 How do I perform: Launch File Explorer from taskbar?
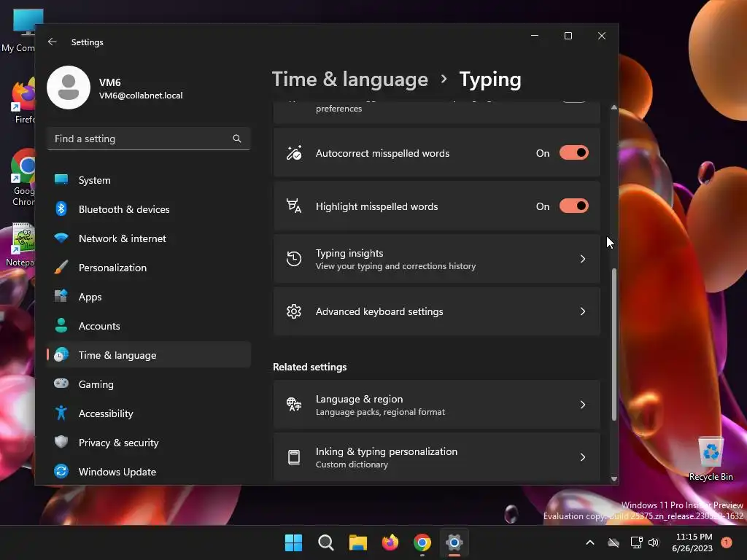coord(357,542)
